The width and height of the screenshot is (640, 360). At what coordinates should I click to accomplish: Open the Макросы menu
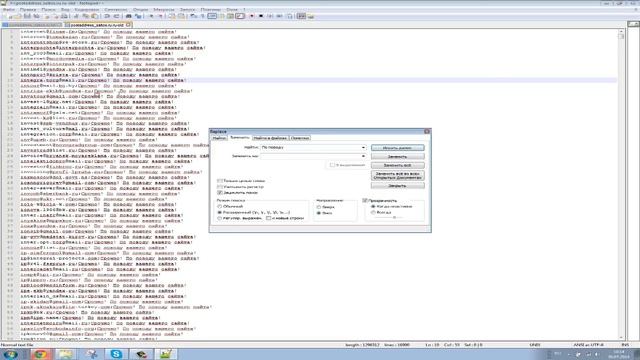click(x=164, y=9)
